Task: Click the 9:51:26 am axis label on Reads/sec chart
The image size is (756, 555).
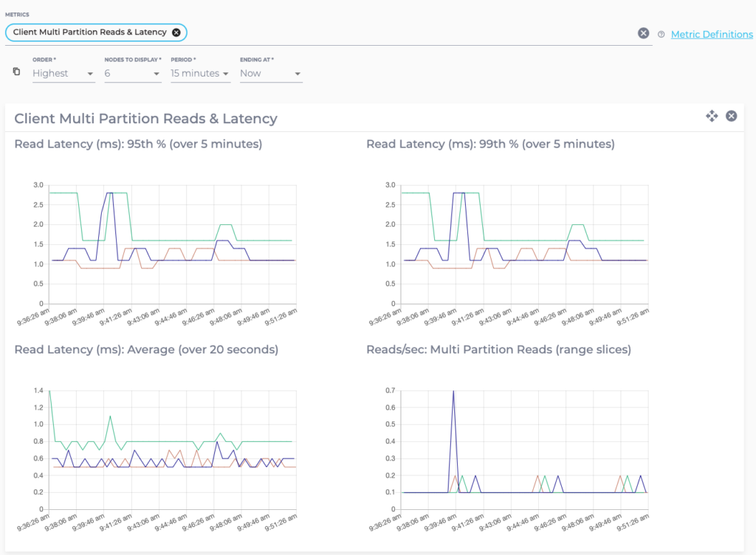Action: pos(631,522)
